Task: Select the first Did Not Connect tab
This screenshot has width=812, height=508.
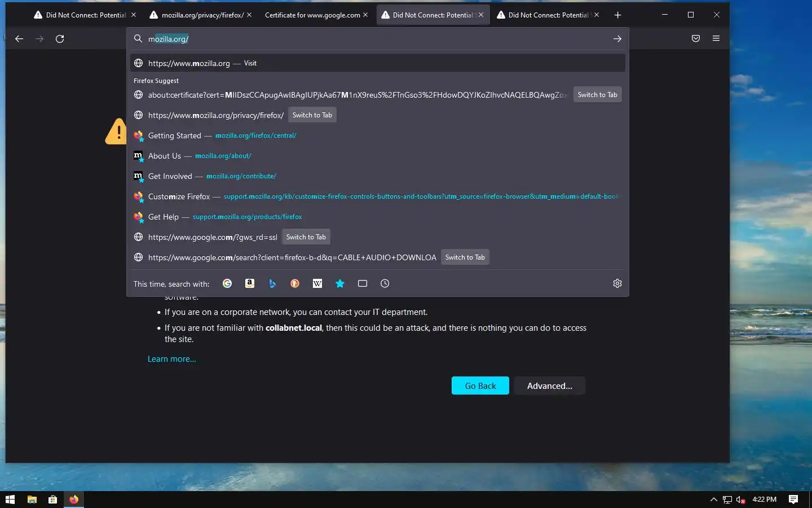Action: [x=85, y=15]
